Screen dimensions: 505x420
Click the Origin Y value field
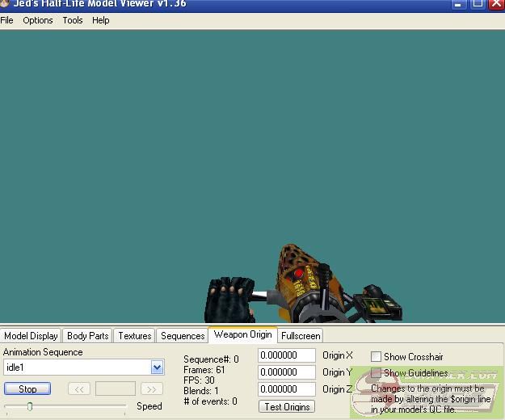(x=287, y=372)
